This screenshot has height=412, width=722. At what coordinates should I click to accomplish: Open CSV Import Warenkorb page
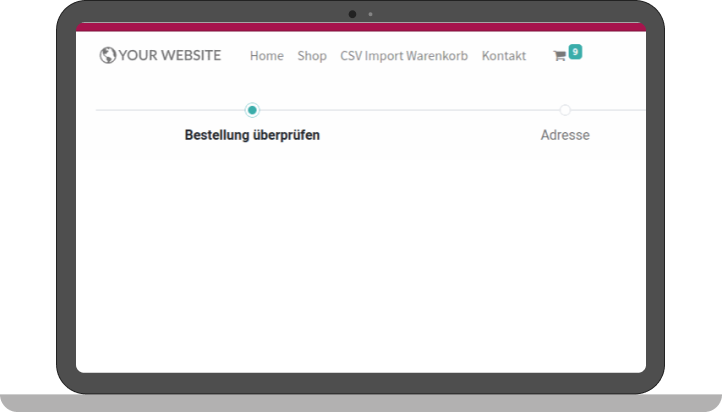404,56
